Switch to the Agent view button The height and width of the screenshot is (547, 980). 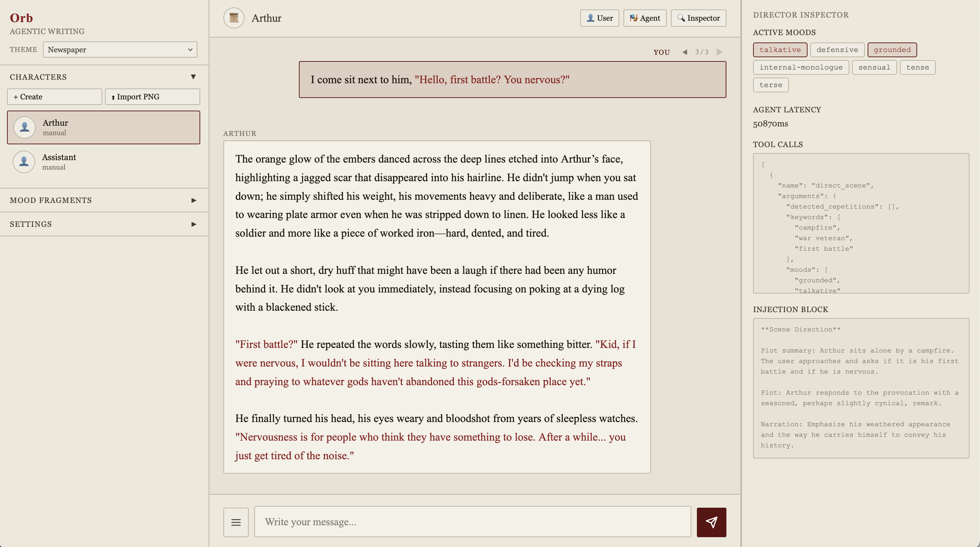point(645,18)
